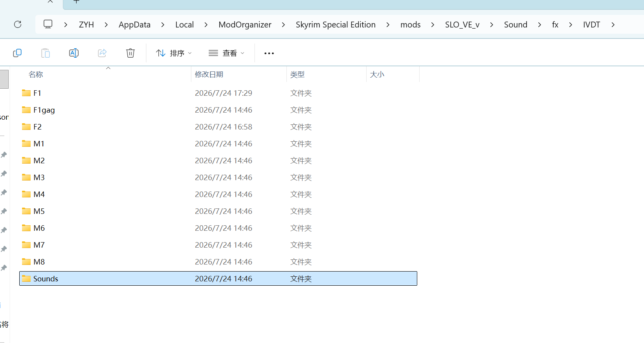The width and height of the screenshot is (644, 343).
Task: Navigate to mods breadcrumb
Action: tap(410, 25)
